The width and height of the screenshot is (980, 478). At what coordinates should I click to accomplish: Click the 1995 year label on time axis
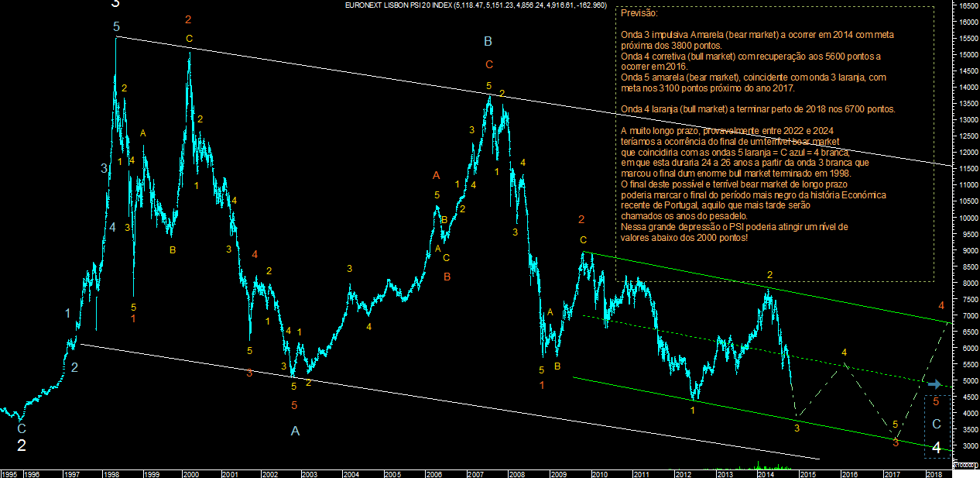[9, 473]
